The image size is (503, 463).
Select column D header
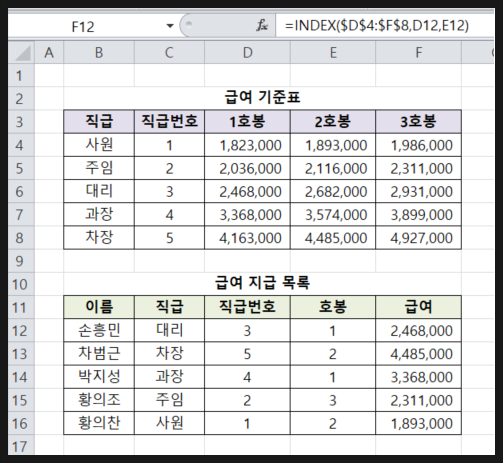point(247,53)
